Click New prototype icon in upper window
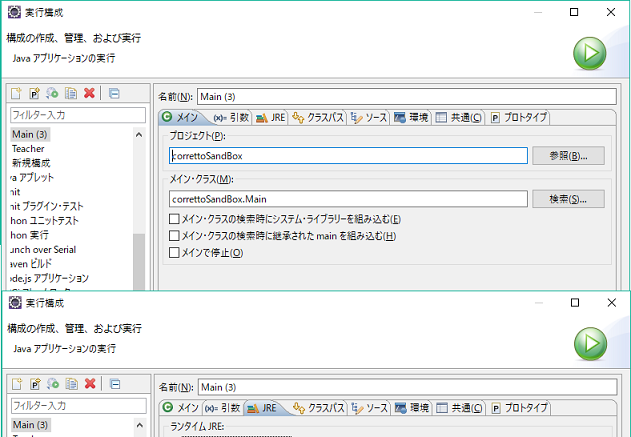The height and width of the screenshot is (437, 631). [x=35, y=93]
